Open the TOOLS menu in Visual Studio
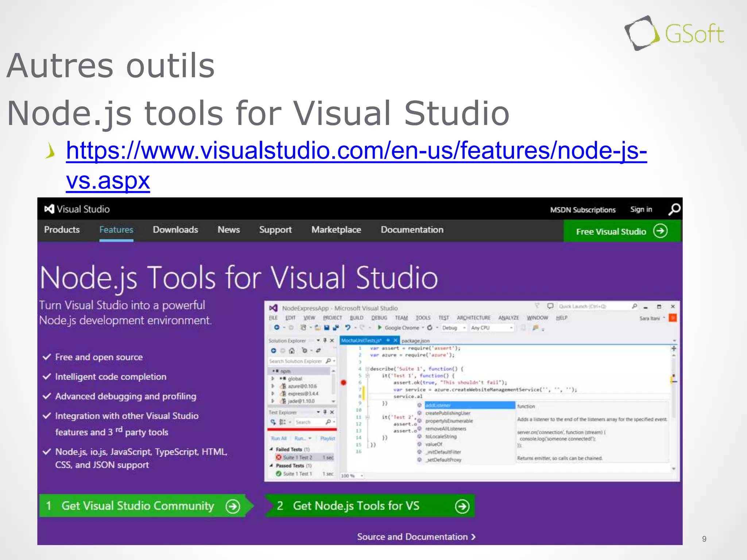Screen dimensions: 747x560 (x=423, y=318)
